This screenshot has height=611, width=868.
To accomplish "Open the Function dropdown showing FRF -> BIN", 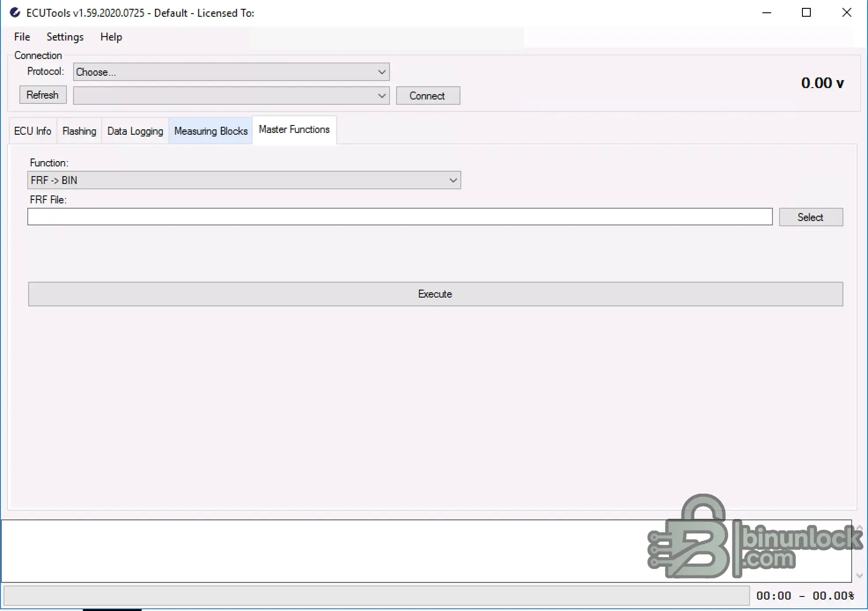I will click(244, 180).
